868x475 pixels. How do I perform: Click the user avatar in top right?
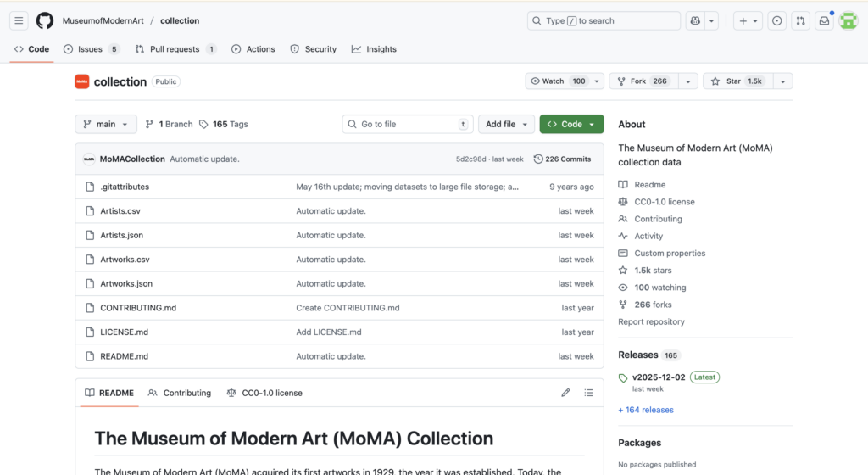pos(848,20)
